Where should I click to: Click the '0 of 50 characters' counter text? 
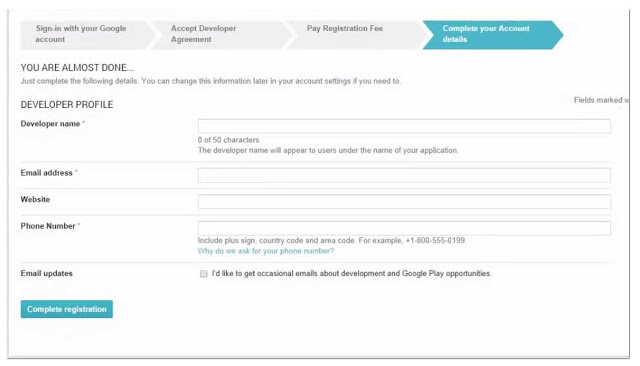coord(229,140)
